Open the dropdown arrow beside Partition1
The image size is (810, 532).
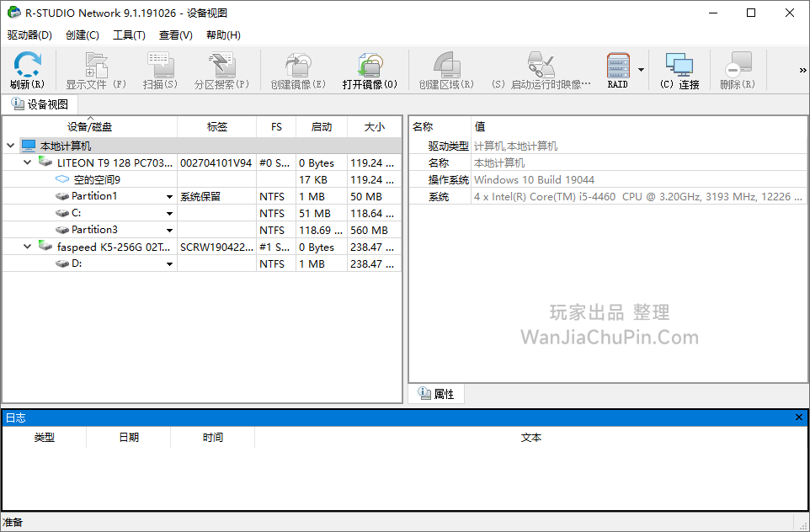[169, 197]
